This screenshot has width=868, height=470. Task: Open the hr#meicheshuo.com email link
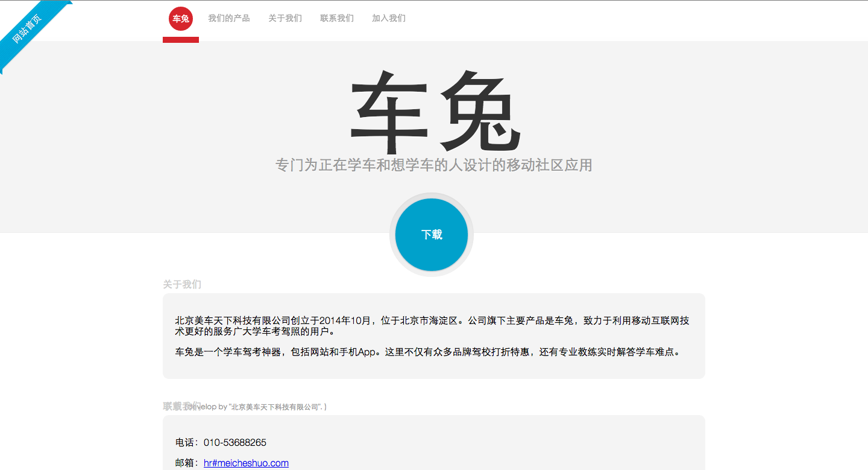[x=246, y=463]
